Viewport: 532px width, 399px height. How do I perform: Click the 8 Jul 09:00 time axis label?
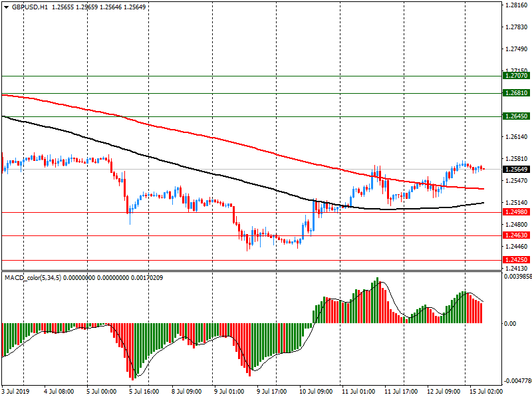coord(186,392)
